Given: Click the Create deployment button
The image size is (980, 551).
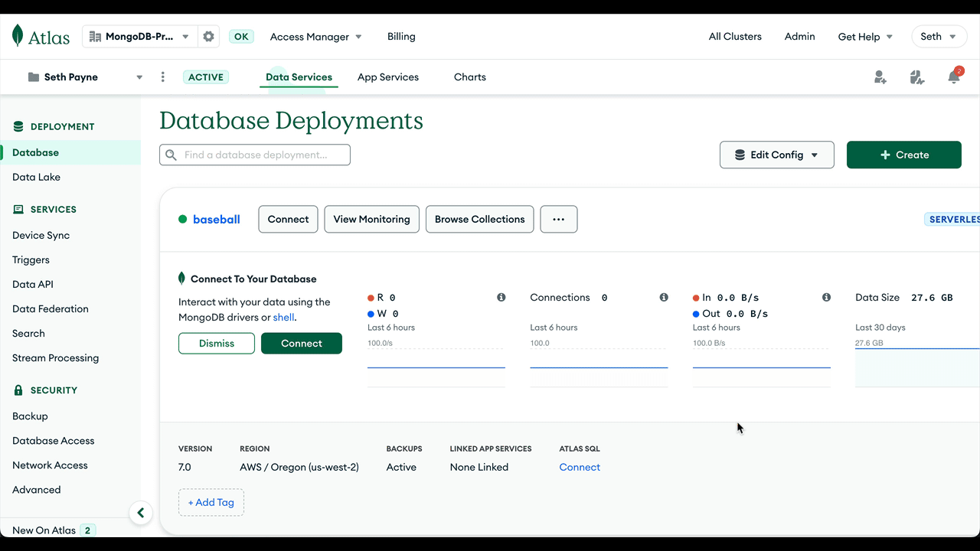Looking at the screenshot, I should click(904, 155).
